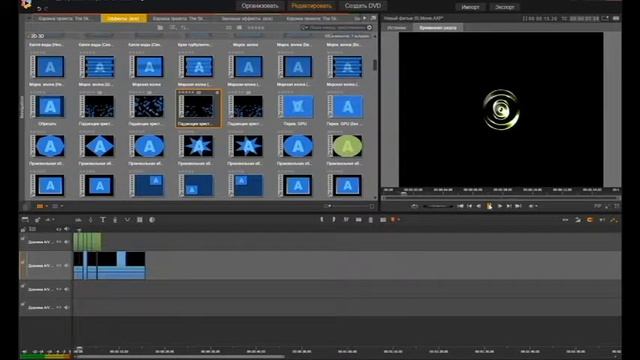Hide video on the third A/V track
The height and width of the screenshot is (360, 640).
[59, 289]
